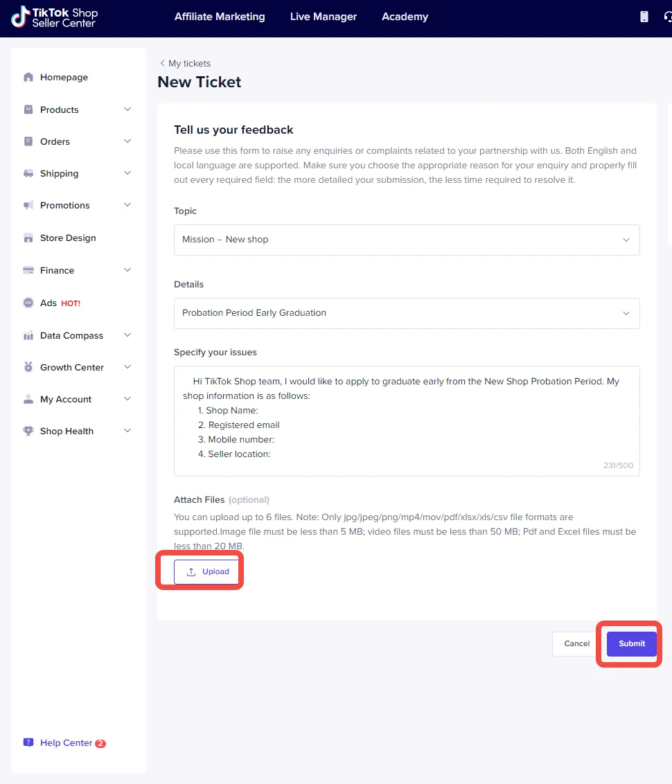672x784 pixels.
Task: Click the Shop Health trophy icon
Action: pos(28,431)
